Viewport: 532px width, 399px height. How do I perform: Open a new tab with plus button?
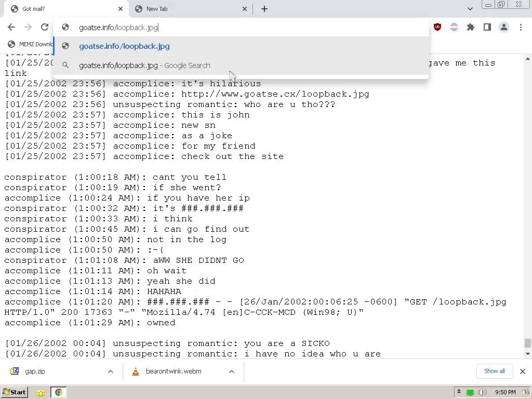[264, 9]
